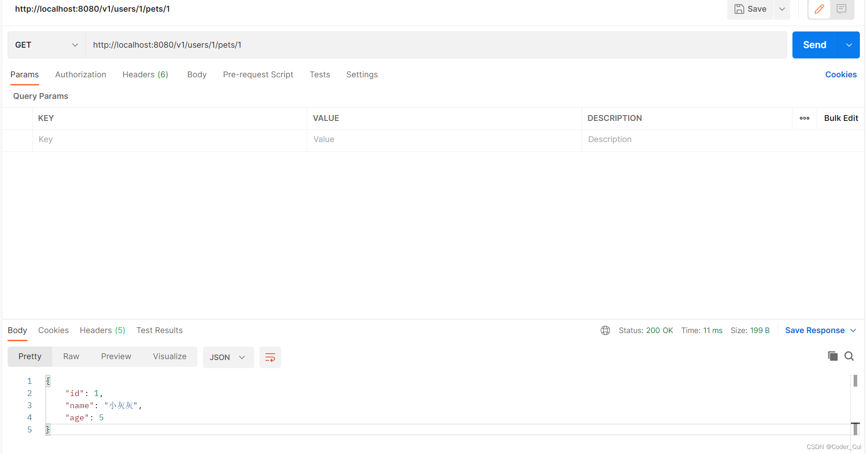The height and width of the screenshot is (454, 868).
Task: Switch to the Visualize view
Action: [170, 356]
